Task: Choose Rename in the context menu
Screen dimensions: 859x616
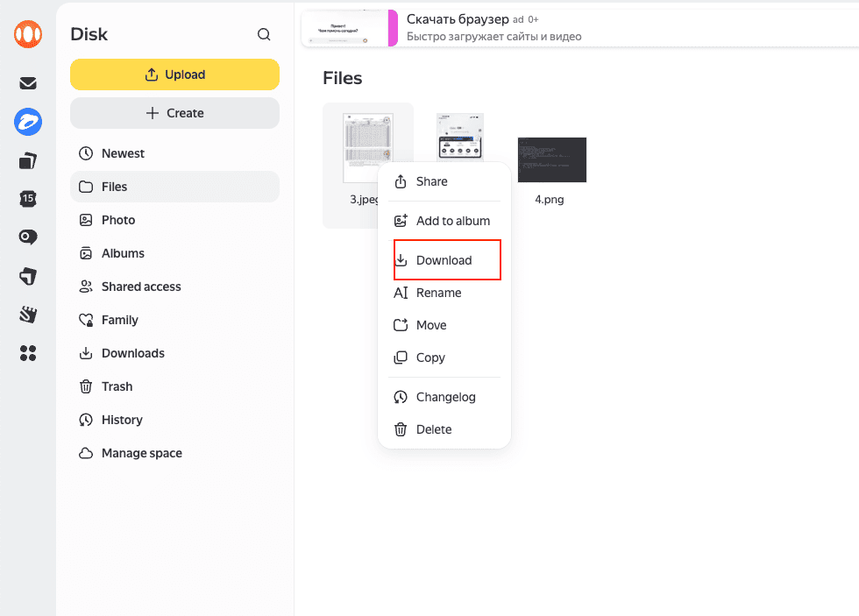Action: [x=438, y=292]
